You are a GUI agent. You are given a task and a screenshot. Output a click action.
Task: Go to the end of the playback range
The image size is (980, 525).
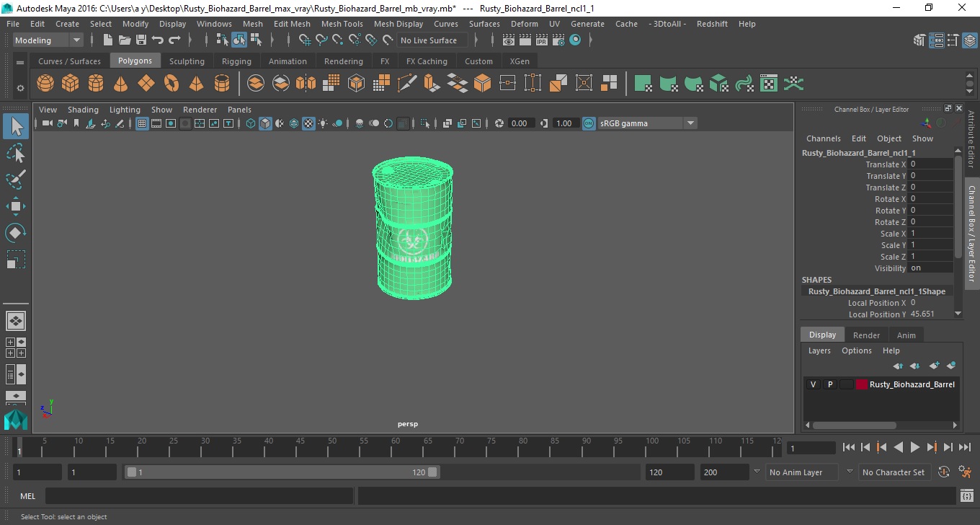click(963, 447)
